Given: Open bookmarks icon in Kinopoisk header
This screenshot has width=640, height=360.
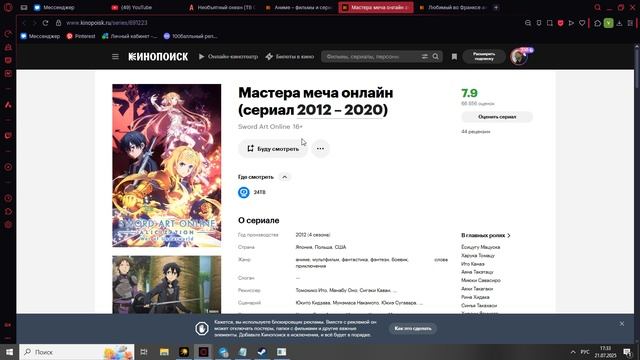Looking at the screenshot, I should click(x=454, y=57).
